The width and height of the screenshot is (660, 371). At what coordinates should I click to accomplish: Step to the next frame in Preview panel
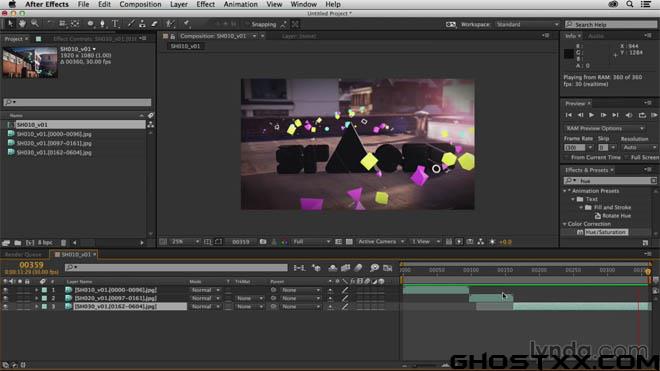[604, 115]
